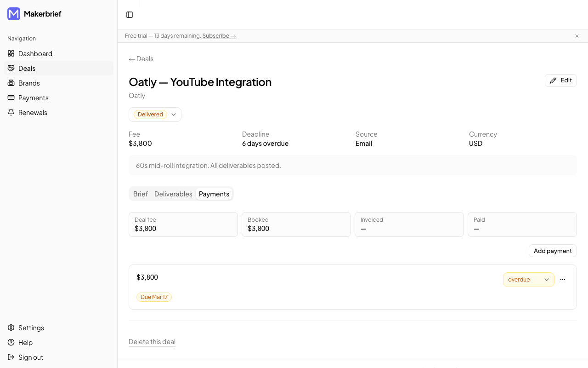Navigate to Payments using its sidebar icon
The image size is (588, 368).
11,98
